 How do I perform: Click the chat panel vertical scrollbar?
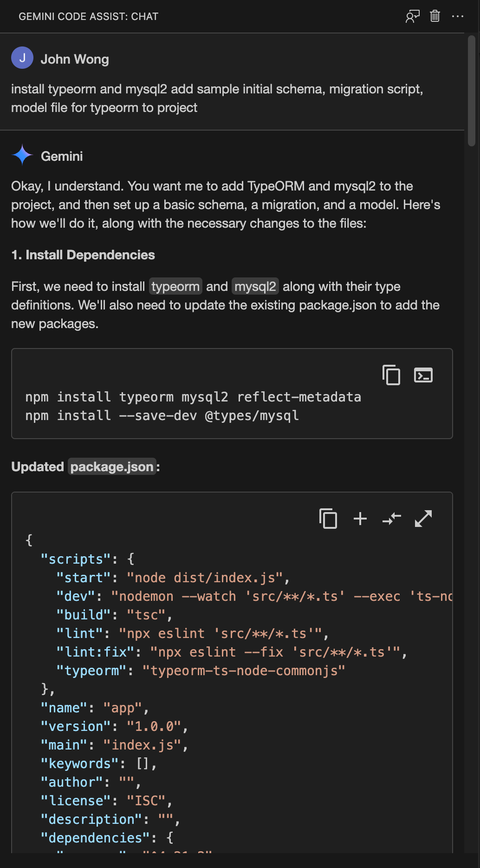click(x=472, y=91)
